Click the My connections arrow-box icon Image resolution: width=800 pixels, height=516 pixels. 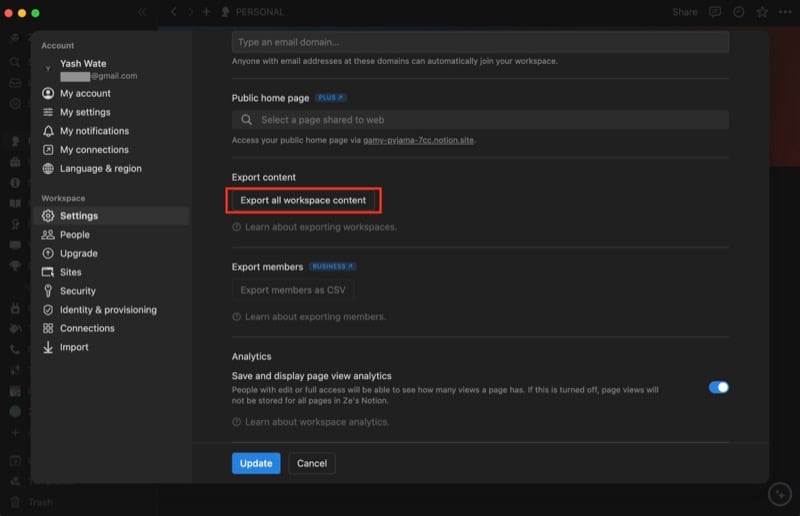(48, 150)
